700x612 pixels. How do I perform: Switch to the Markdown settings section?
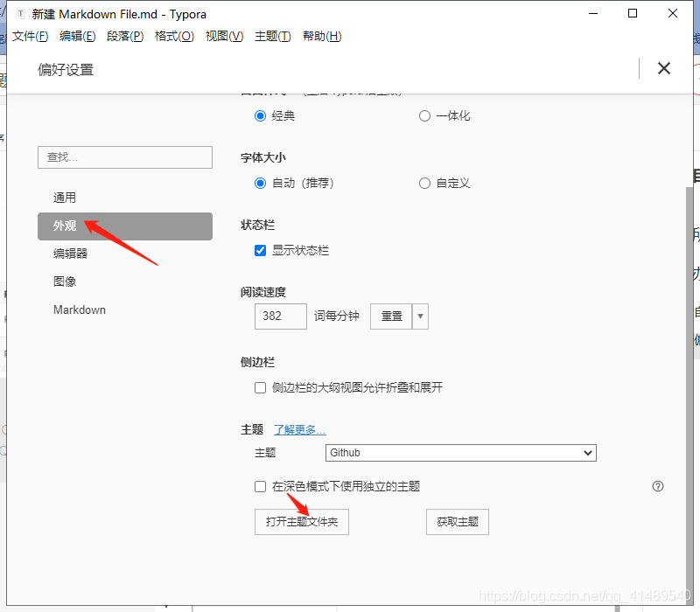[x=125, y=310]
